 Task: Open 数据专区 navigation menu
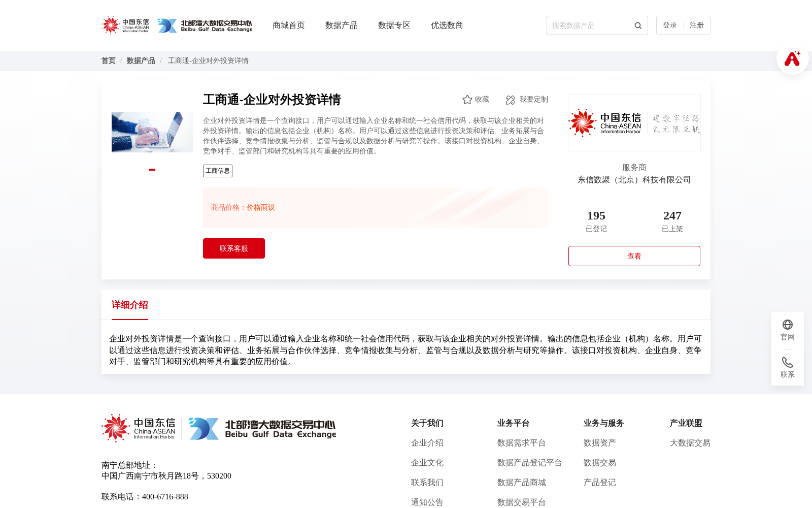(394, 25)
